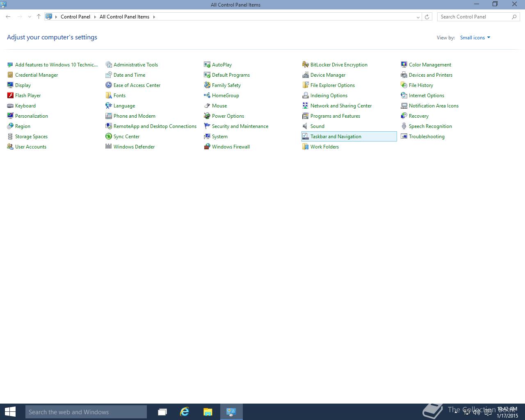Click the BitLocker Drive Encryption icon
This screenshot has width=525, height=420.
(306, 64)
